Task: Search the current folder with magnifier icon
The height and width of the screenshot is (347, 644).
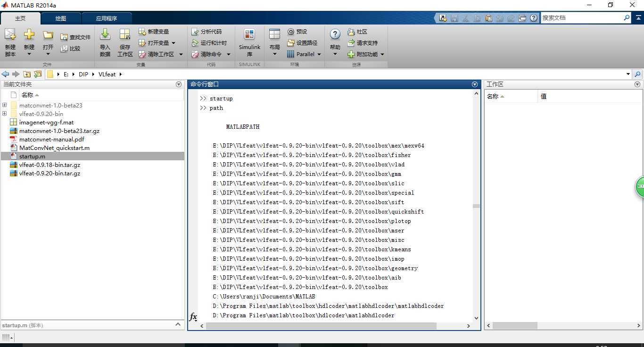Action: pyautogui.click(x=638, y=74)
